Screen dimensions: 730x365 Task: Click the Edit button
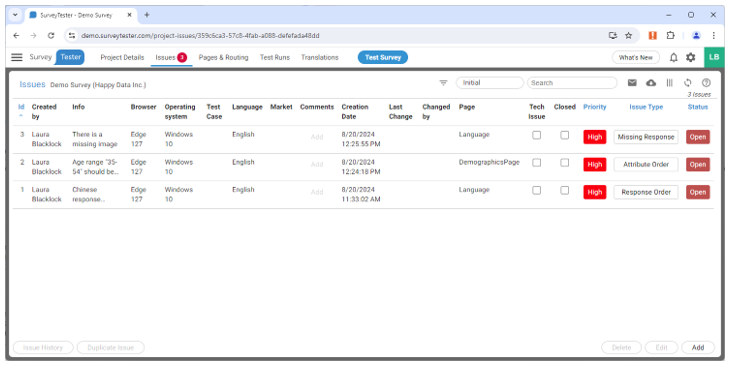(x=661, y=348)
